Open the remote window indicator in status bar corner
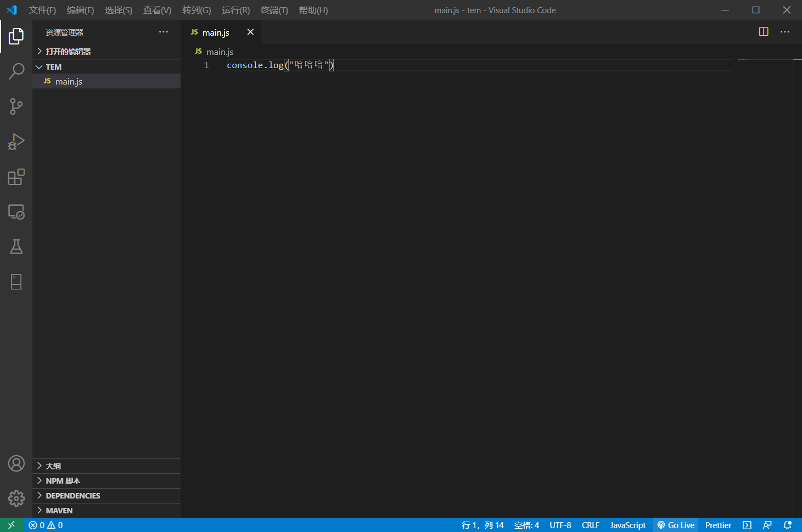This screenshot has height=532, width=802. pyautogui.click(x=11, y=525)
